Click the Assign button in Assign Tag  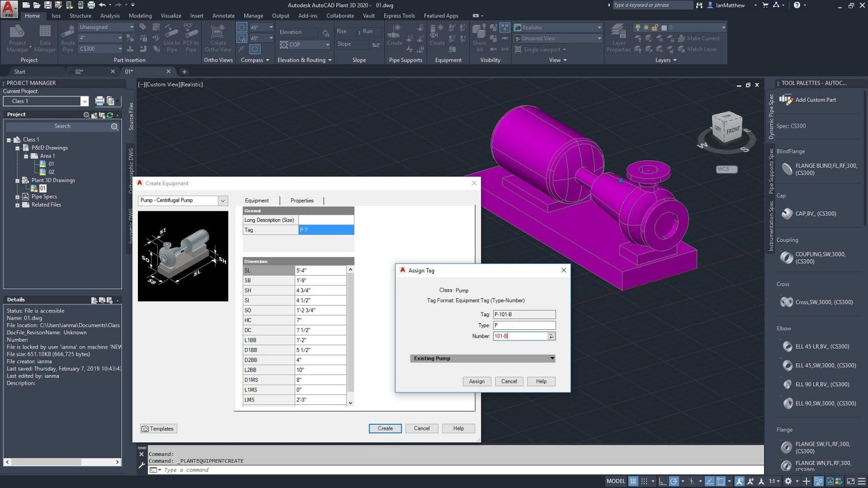click(476, 381)
